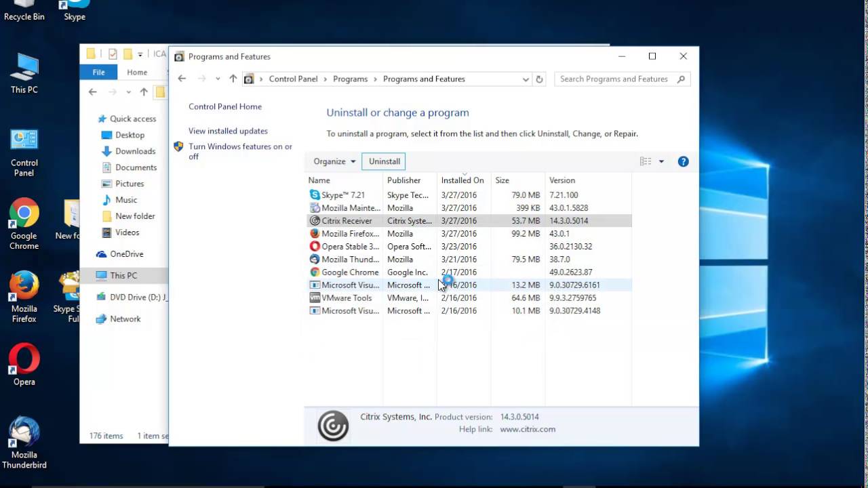Image resolution: width=868 pixels, height=488 pixels.
Task: Click the Opera Stable list icon
Action: point(315,247)
